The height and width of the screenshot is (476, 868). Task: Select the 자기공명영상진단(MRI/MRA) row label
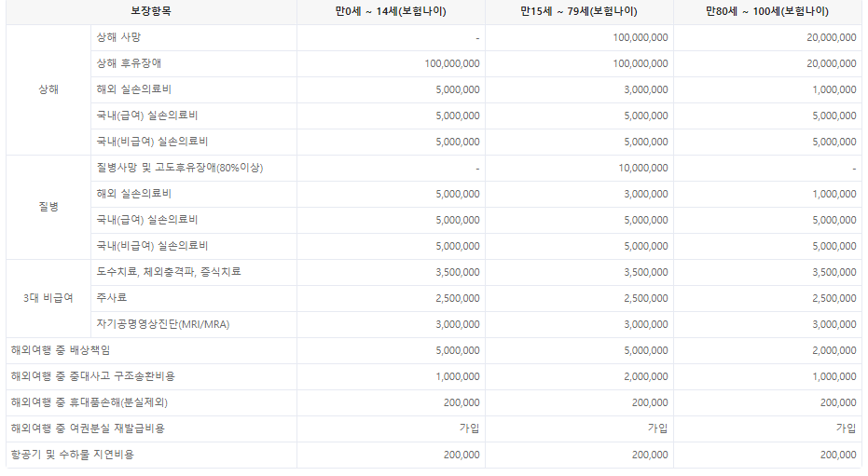(x=162, y=324)
